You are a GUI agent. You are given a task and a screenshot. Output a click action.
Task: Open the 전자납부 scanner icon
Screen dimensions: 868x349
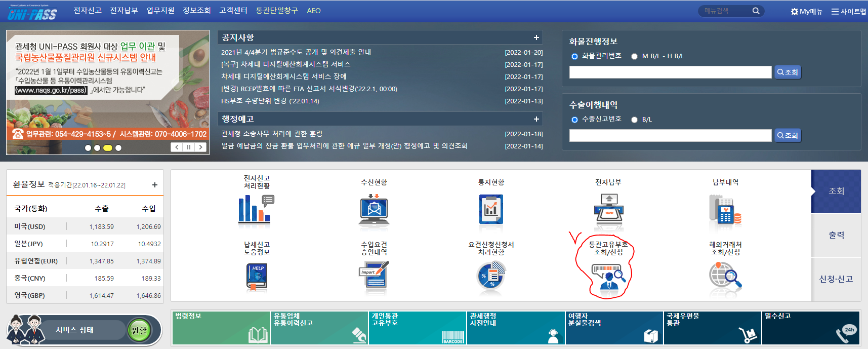click(x=608, y=209)
